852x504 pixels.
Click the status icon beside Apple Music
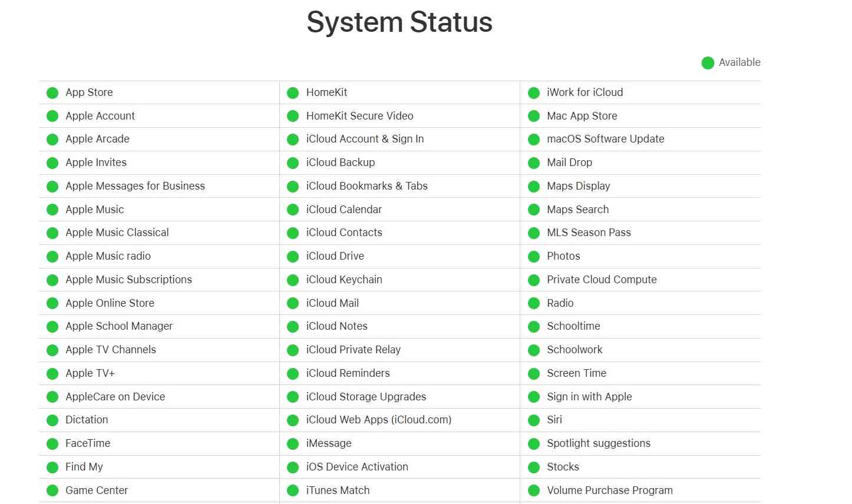[x=52, y=210]
